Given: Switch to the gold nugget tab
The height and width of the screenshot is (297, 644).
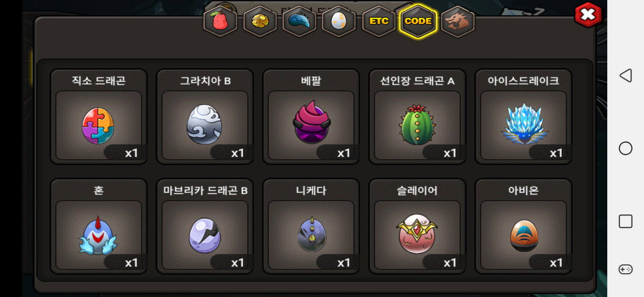Looking at the screenshot, I should (260, 21).
